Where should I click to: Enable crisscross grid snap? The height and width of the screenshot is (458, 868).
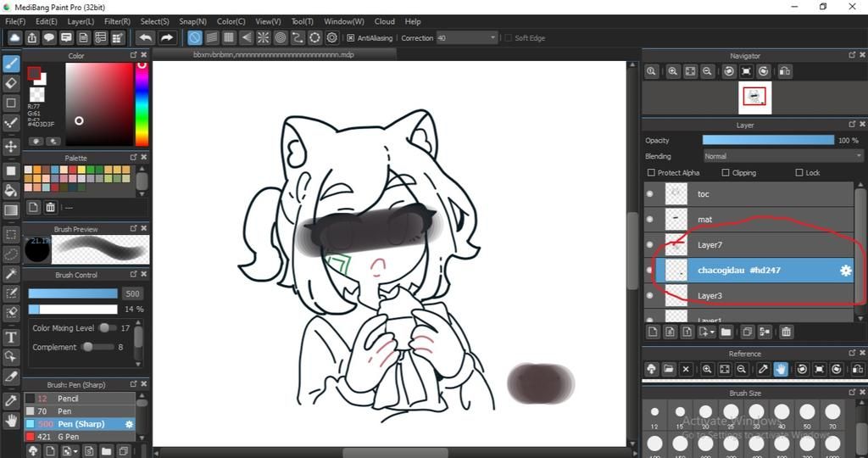(x=229, y=37)
